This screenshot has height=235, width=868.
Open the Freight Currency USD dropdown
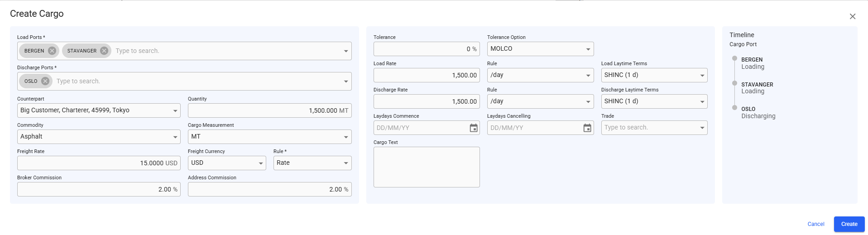(x=261, y=163)
